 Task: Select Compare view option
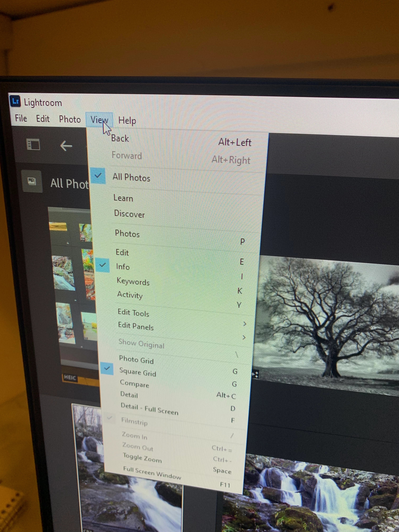[134, 384]
